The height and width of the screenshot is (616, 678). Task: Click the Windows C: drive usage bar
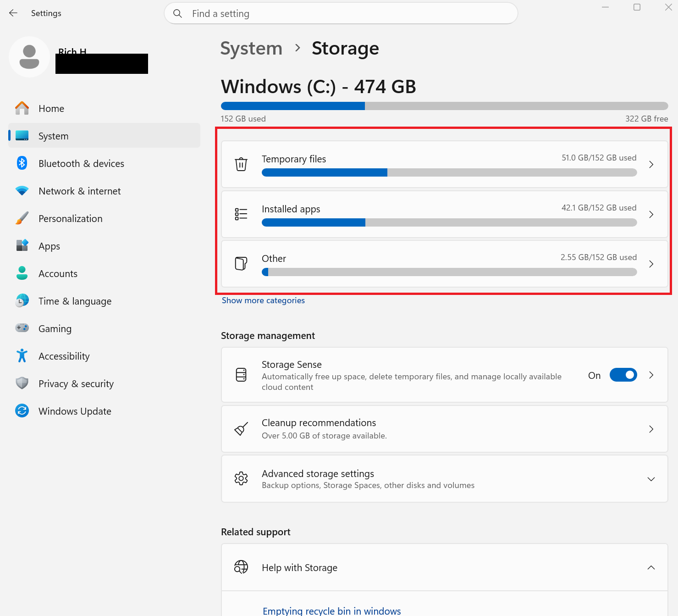(444, 106)
